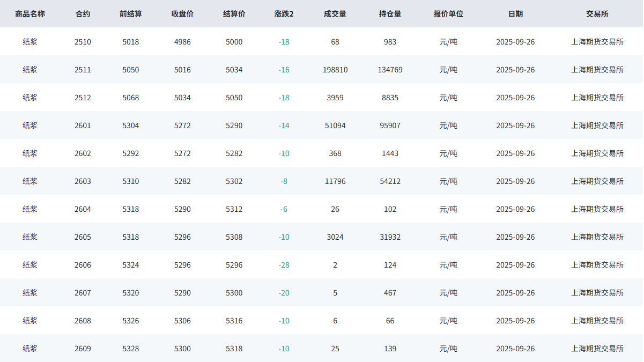
Task: Click the 交易所 column header
Action: pyautogui.click(x=597, y=14)
